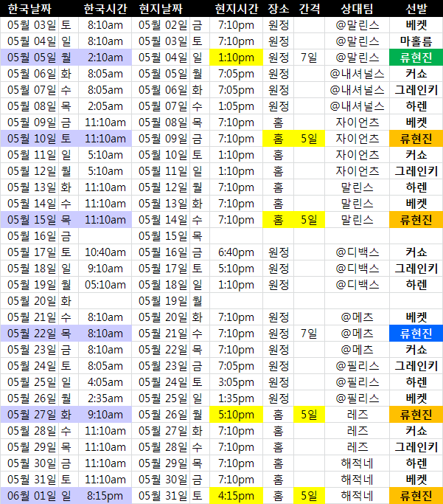Screen dimensions: 443x504
Task: Select 05월 31일 토 in local date column
Action: pos(170,496)
